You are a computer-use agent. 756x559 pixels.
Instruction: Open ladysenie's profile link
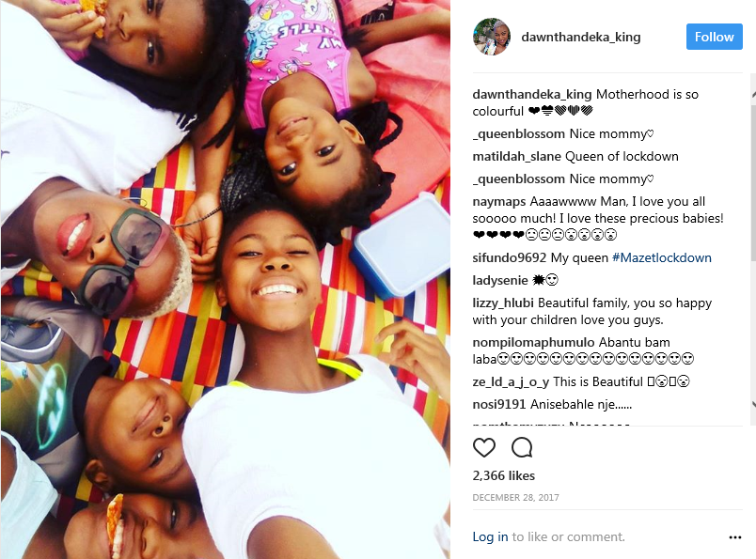(x=500, y=281)
